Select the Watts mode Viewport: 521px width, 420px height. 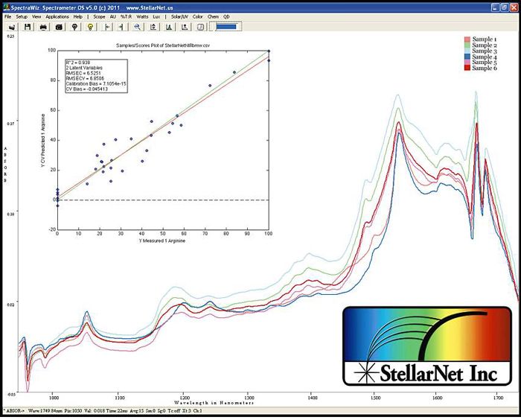[143, 16]
